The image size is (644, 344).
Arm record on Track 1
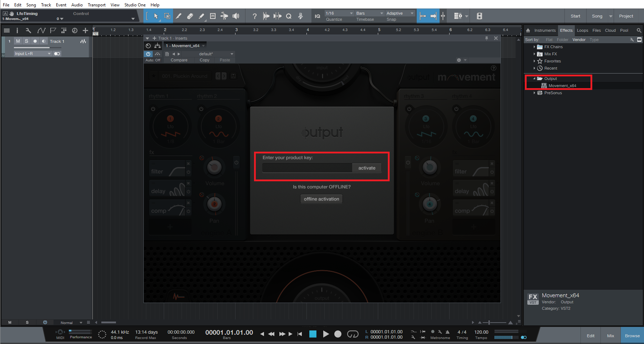(35, 41)
